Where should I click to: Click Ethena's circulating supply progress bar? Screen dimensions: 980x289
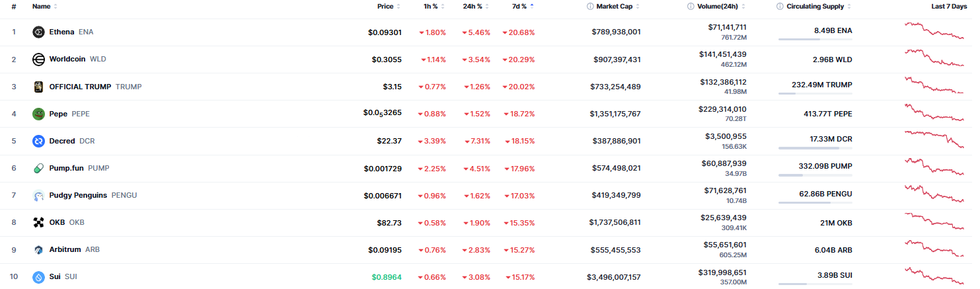(815, 40)
